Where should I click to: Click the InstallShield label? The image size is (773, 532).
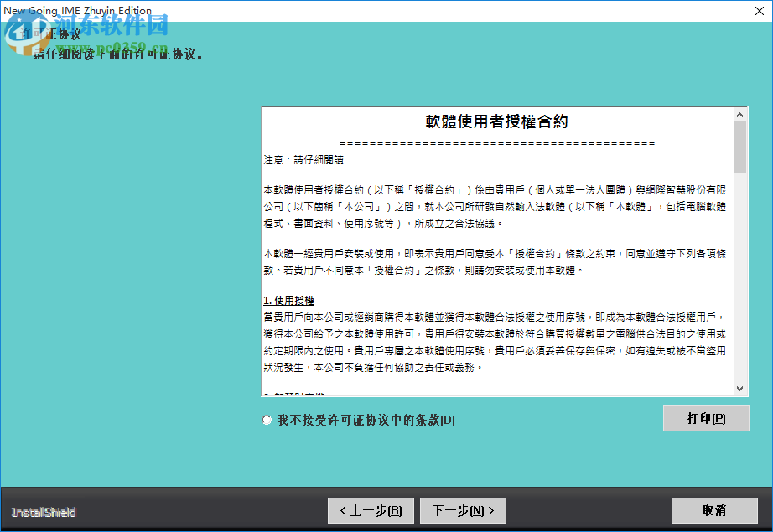(44, 512)
